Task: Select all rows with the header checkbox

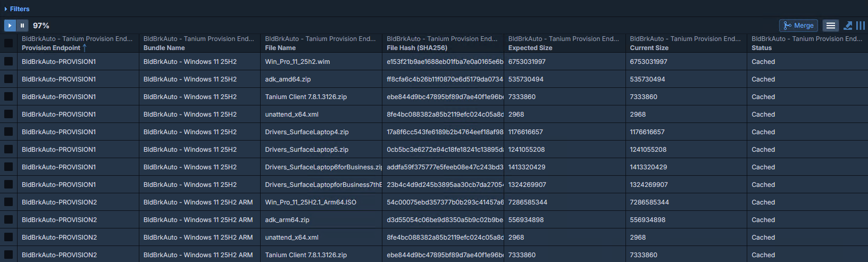Action: [9, 43]
